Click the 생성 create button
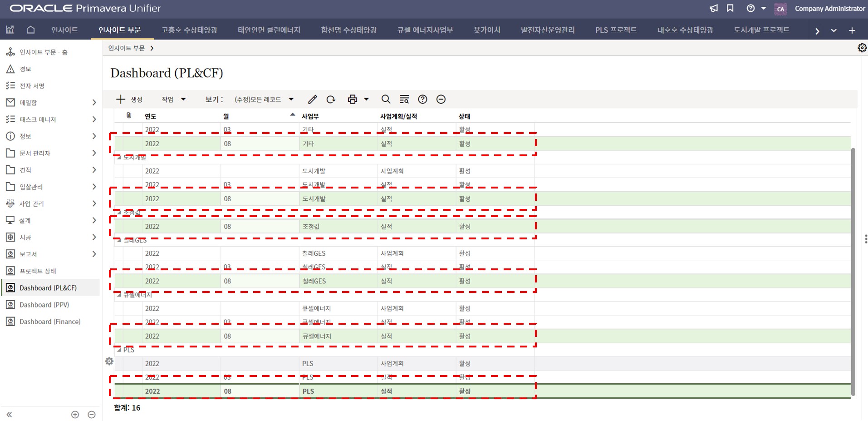868x421 pixels. tap(129, 99)
